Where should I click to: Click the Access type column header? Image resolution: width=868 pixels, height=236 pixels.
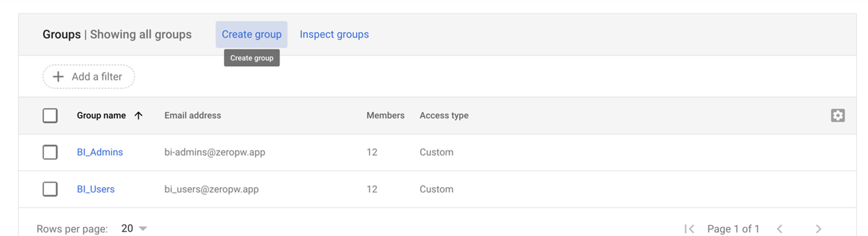tap(444, 116)
